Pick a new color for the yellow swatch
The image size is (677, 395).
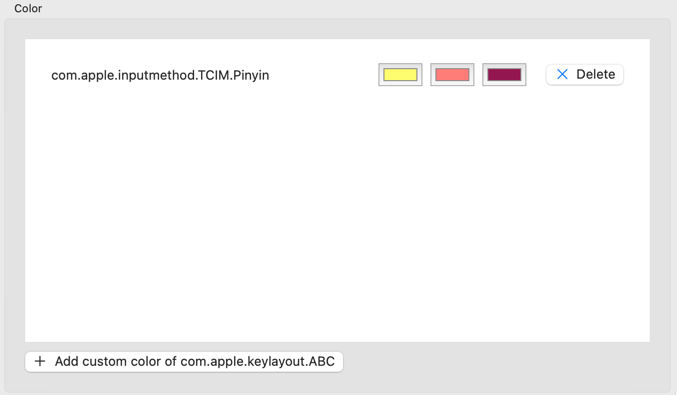(x=400, y=75)
